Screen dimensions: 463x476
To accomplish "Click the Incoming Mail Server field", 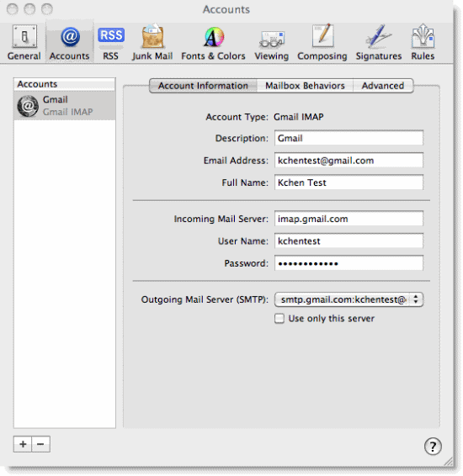I will coord(349,219).
